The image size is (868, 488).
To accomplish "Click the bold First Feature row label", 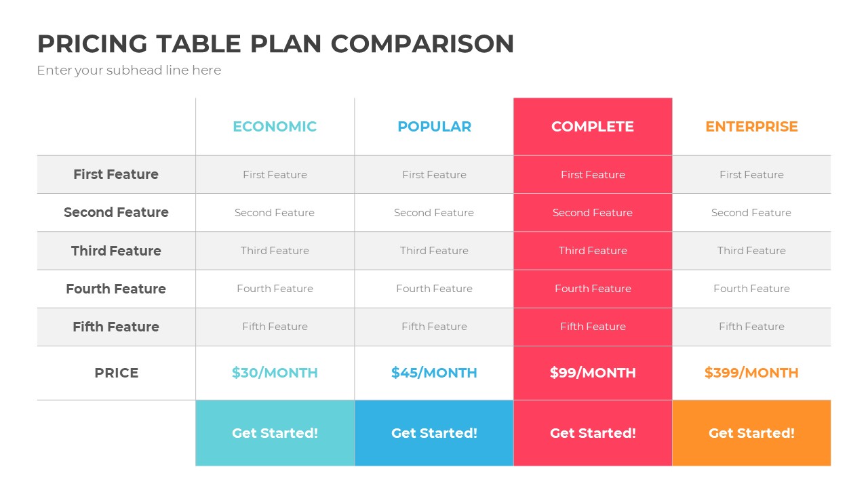I will [116, 174].
